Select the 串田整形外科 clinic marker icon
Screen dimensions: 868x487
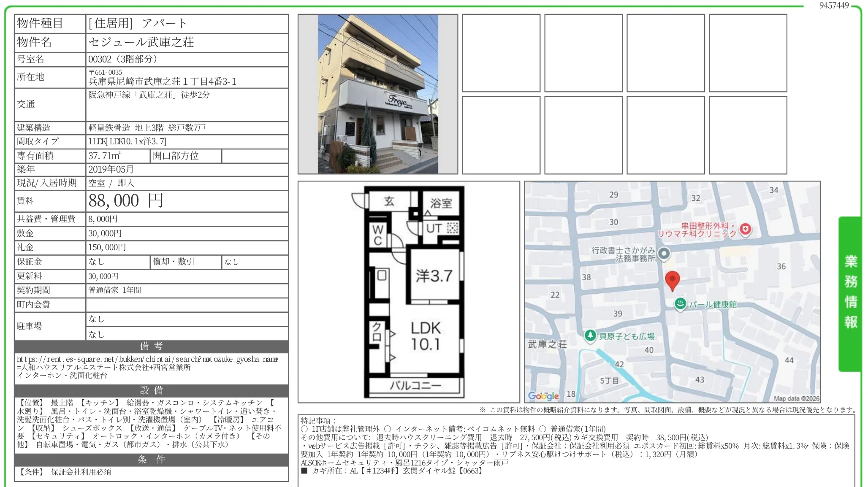pos(746,229)
